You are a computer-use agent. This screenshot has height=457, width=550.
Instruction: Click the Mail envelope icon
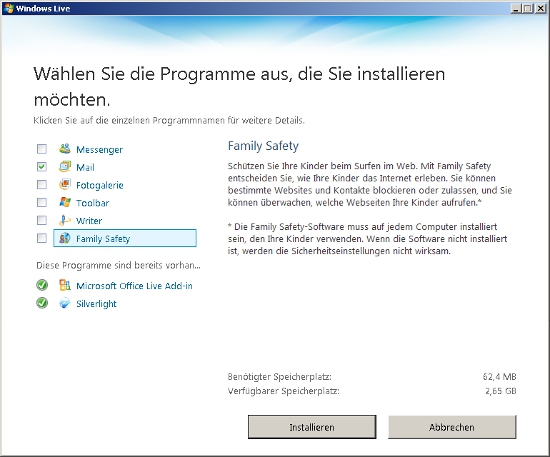[65, 167]
